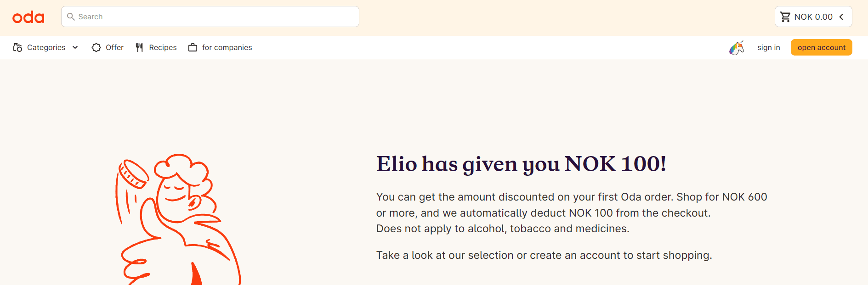Screen dimensions: 868x285
Task: Click the Categories icon
Action: coord(17,48)
